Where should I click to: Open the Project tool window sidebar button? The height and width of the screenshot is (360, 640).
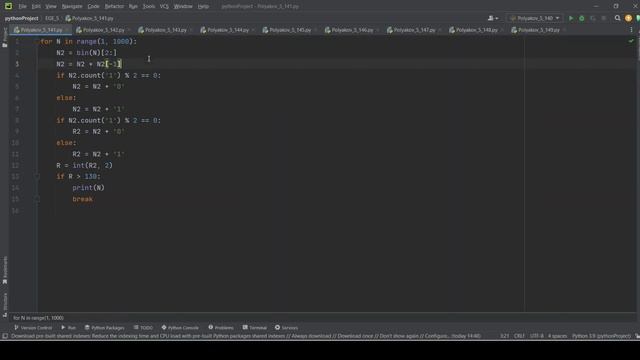point(5,38)
